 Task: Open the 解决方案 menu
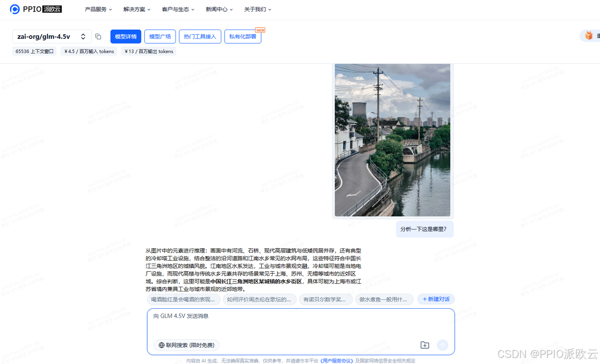137,9
